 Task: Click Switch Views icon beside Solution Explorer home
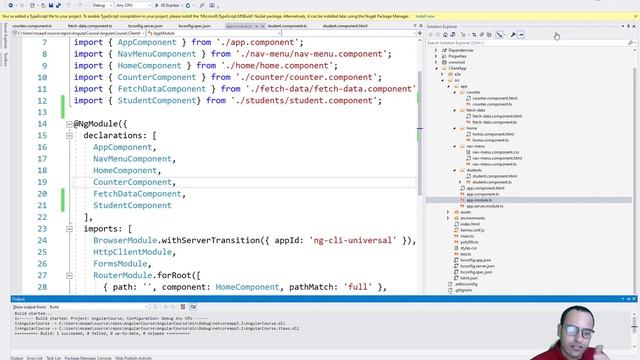453,35
